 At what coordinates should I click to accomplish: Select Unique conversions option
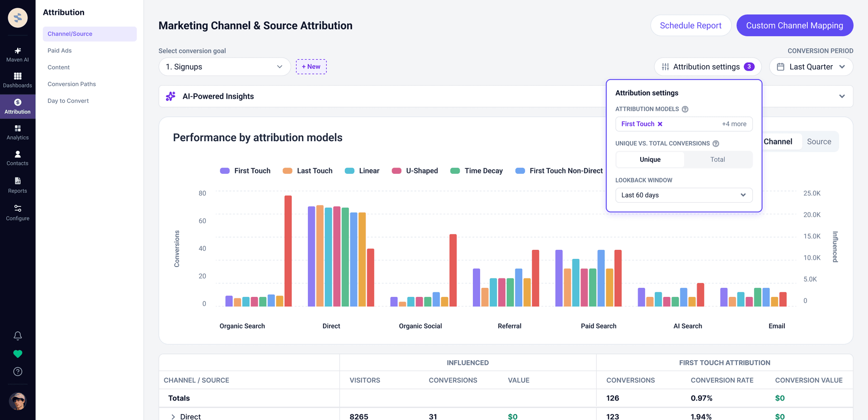pos(650,159)
